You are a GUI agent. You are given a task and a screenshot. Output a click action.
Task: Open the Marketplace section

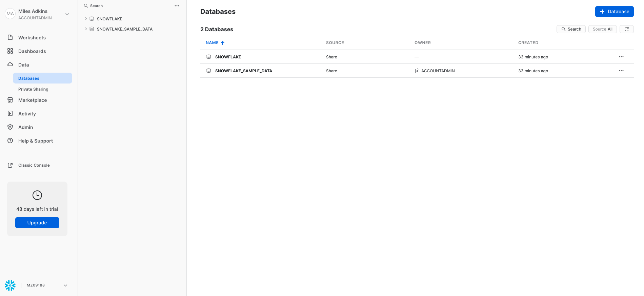33,100
